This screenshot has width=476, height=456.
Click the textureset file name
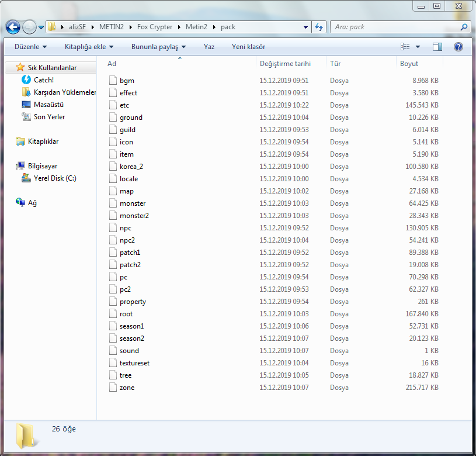tap(134, 363)
